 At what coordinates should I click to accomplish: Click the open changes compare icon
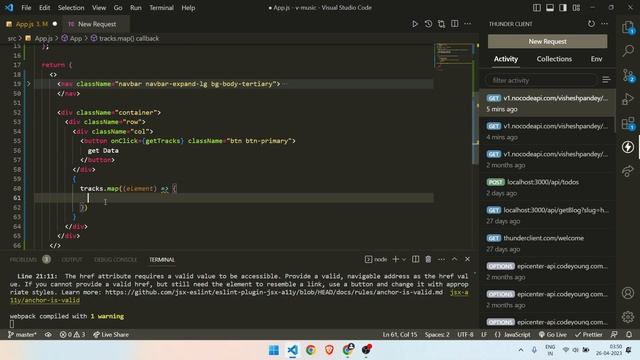coord(441,24)
